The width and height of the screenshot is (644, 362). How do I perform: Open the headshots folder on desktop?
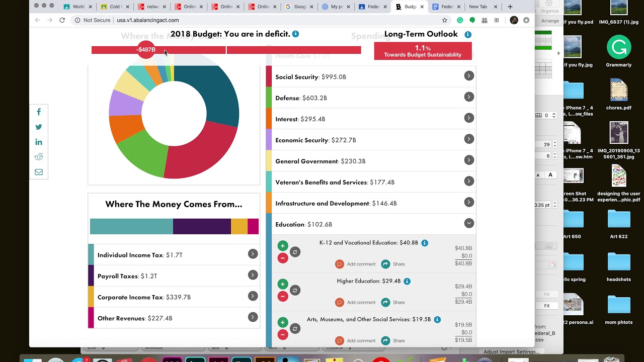(618, 267)
